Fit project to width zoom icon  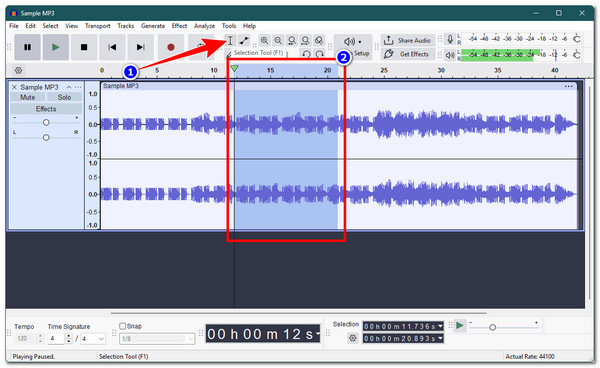point(305,40)
